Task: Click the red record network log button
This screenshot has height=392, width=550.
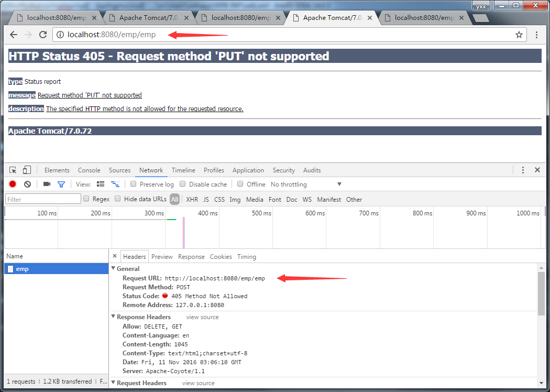Action: [x=13, y=184]
